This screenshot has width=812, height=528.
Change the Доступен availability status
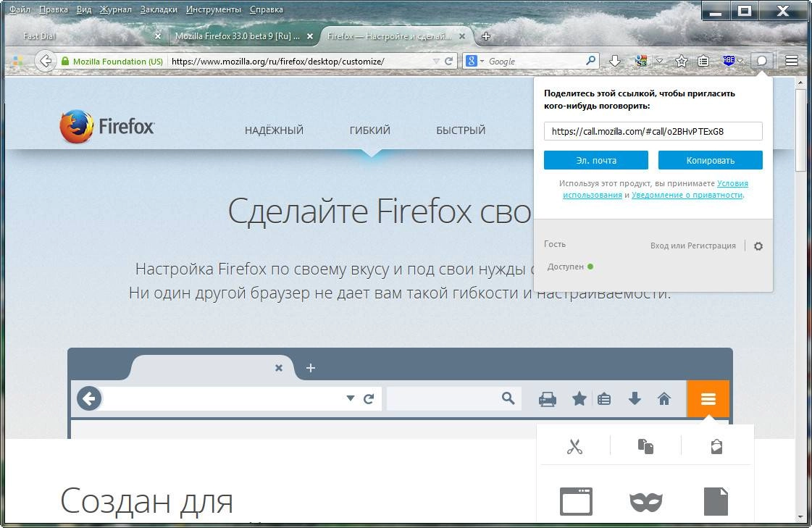[x=570, y=267]
